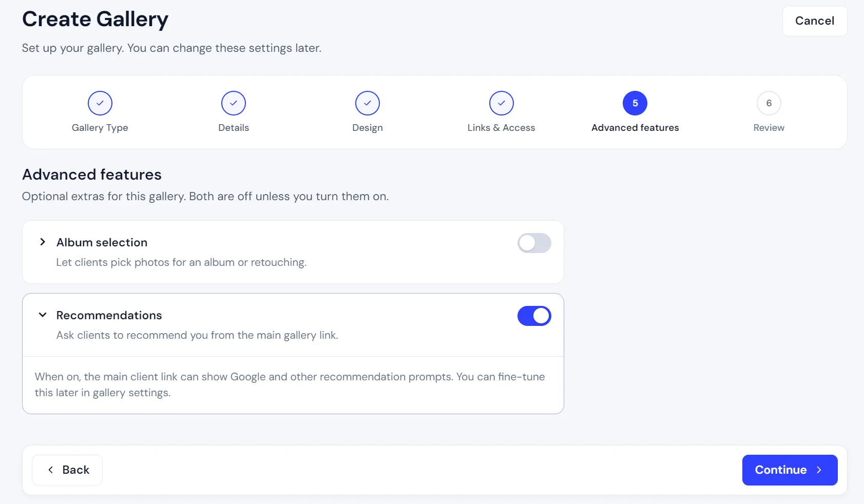
Task: Click the Recommendations title
Action: (x=109, y=315)
